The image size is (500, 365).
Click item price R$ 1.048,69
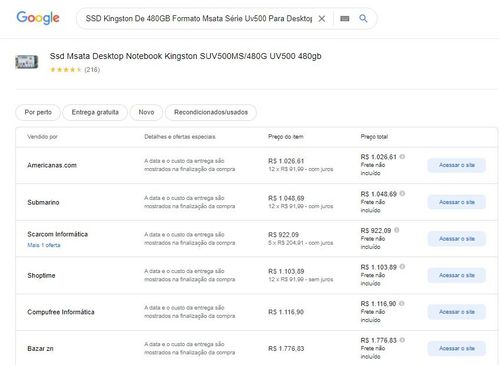click(286, 198)
